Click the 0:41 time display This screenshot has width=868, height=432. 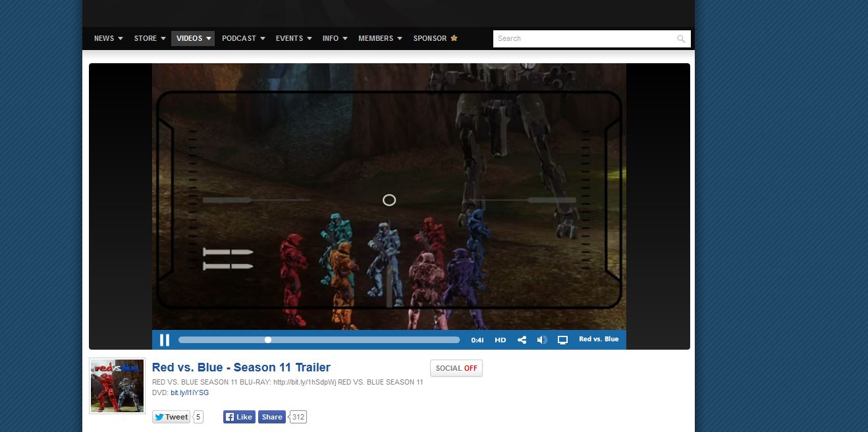(x=478, y=340)
